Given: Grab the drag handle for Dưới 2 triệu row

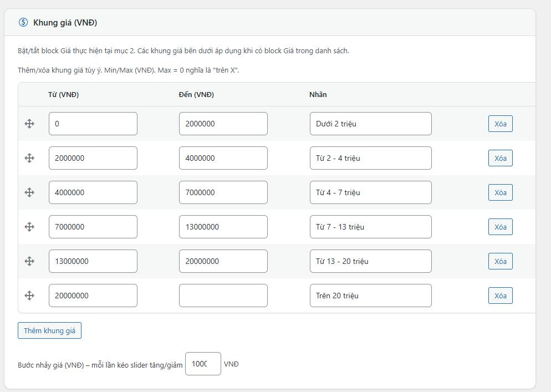Looking at the screenshot, I should [x=29, y=124].
